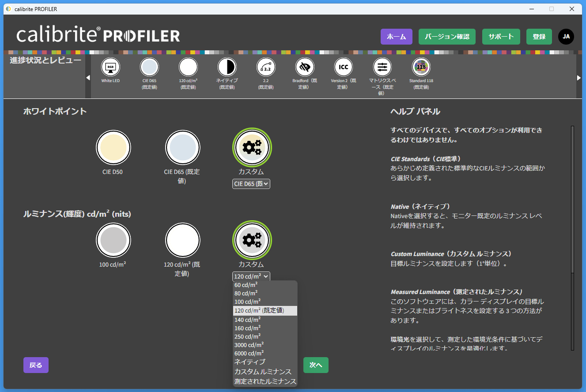Go to the ホーム page
The image size is (586, 392).
[397, 37]
